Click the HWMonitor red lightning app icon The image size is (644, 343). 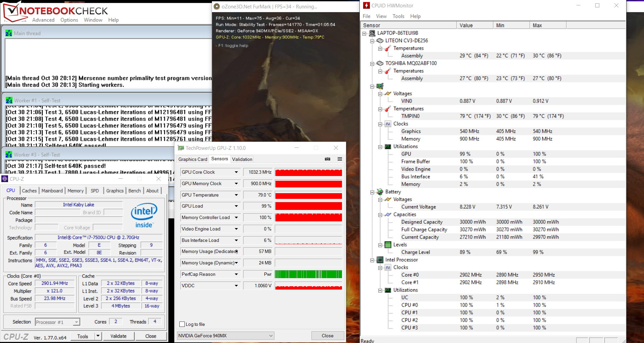[366, 5]
